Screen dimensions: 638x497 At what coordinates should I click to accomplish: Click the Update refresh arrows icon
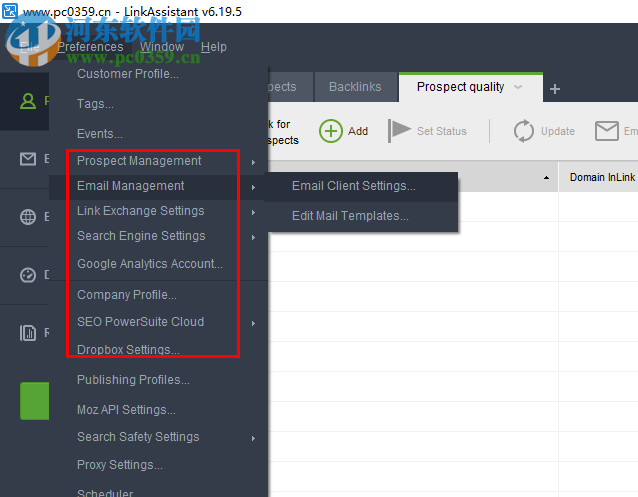(523, 131)
